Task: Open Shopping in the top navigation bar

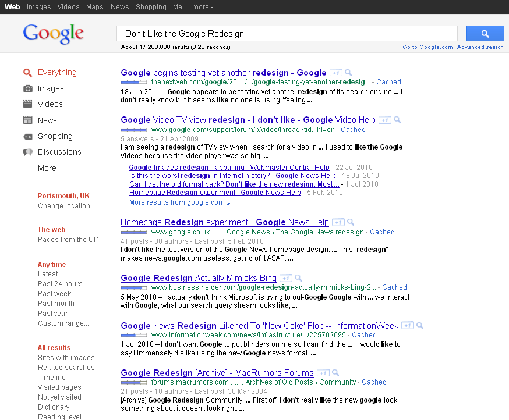Action: tap(151, 7)
